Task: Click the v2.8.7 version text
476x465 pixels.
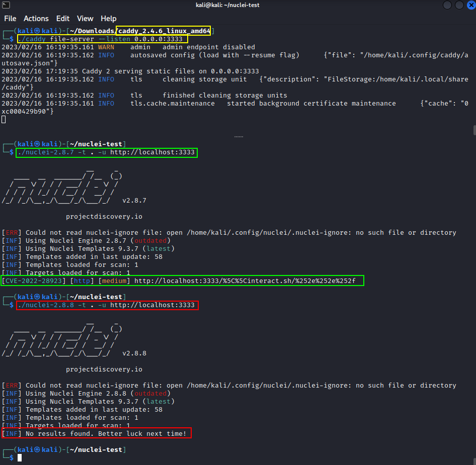Action: (134, 201)
